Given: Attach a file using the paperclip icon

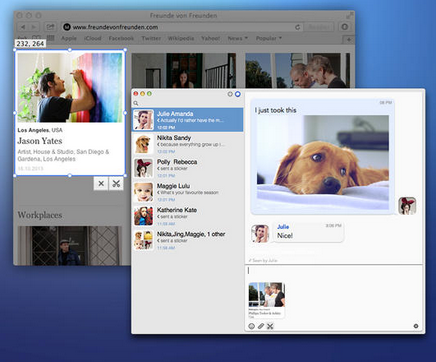Looking at the screenshot, I should [261, 326].
